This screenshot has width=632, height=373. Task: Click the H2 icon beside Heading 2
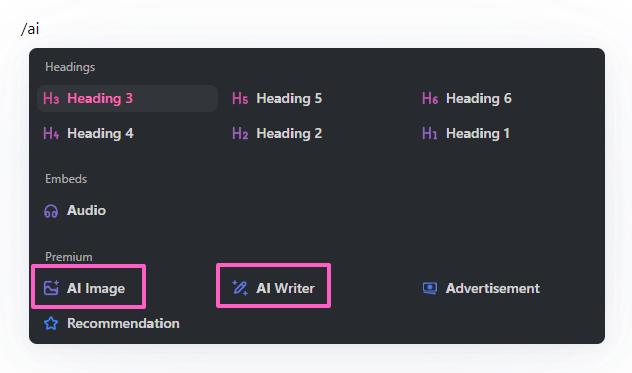click(x=240, y=133)
